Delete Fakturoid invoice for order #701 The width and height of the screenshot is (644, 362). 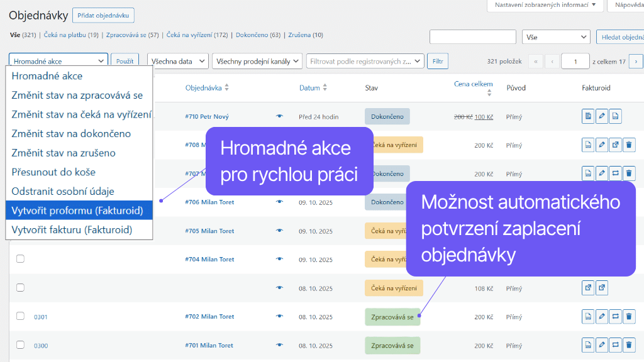pyautogui.click(x=629, y=345)
